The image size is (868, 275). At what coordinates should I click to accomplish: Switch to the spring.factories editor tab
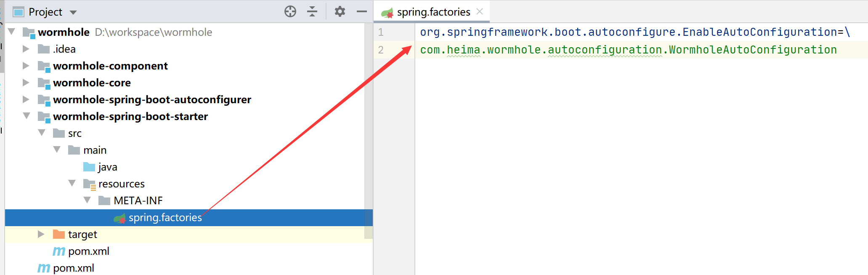[x=433, y=12]
